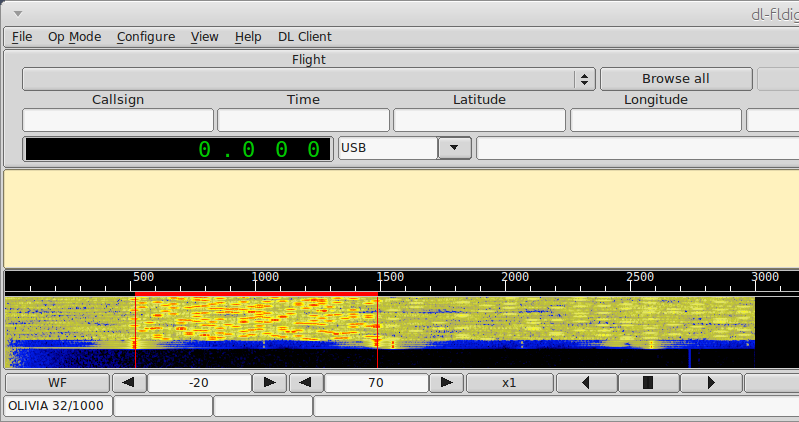Open the Help menu
This screenshot has height=422, width=799.
point(248,37)
